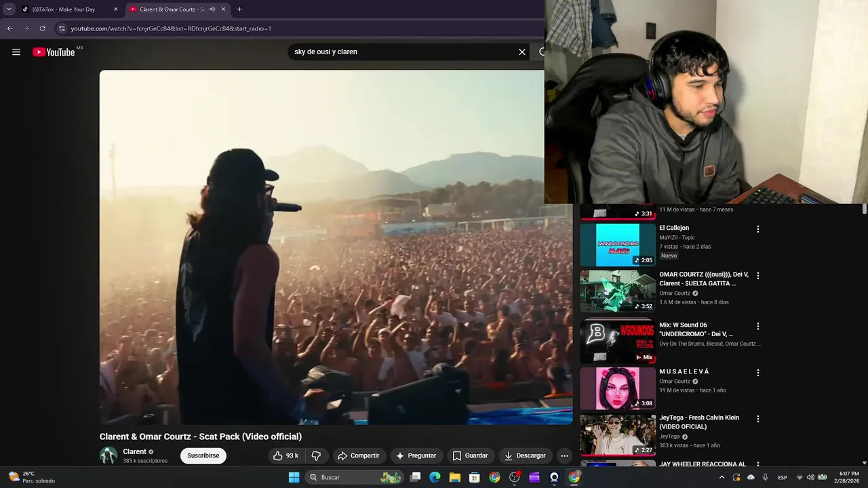This screenshot has height=488, width=868.
Task: Open the W Sound 06 UNDERCROMO mix thumbnail
Action: pos(617,342)
